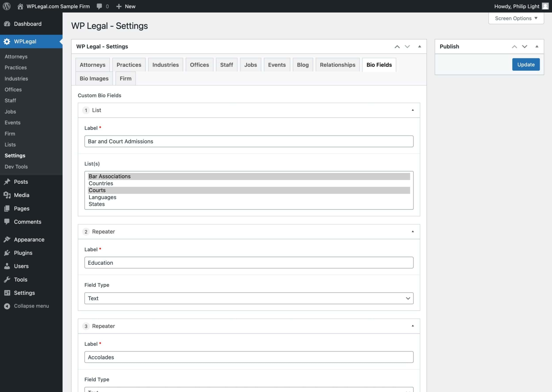Switch to the Attorneys tab
The image size is (552, 392).
93,65
